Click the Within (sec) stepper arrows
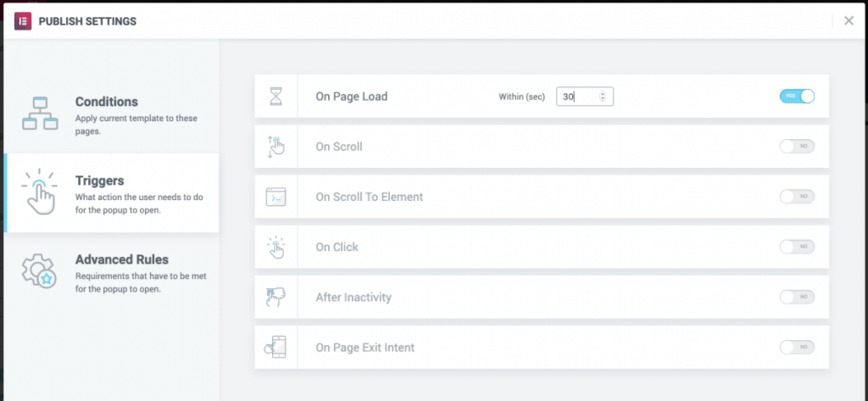Screen dimensions: 868x401 point(603,97)
